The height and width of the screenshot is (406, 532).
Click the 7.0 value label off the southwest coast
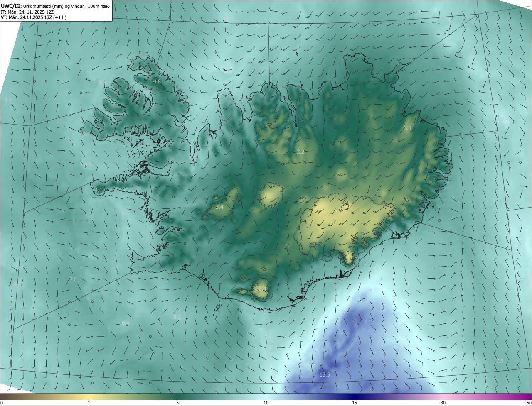click(x=73, y=280)
